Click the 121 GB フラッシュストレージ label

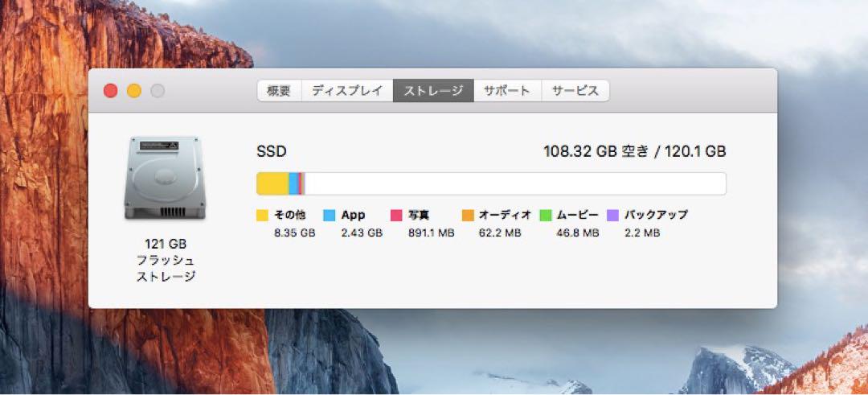pyautogui.click(x=166, y=261)
